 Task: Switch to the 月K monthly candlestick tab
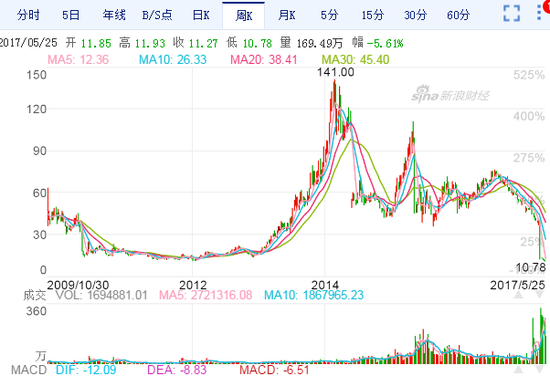click(x=287, y=15)
